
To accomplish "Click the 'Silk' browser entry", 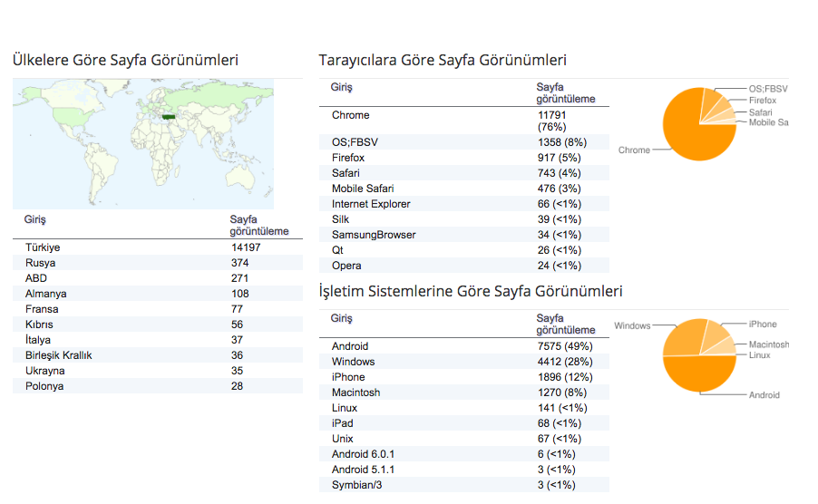I will coord(340,219).
